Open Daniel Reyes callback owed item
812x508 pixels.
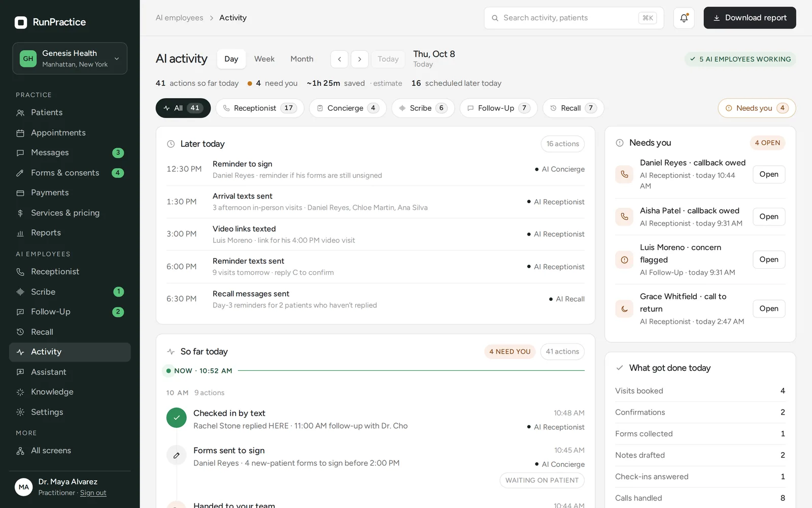769,174
